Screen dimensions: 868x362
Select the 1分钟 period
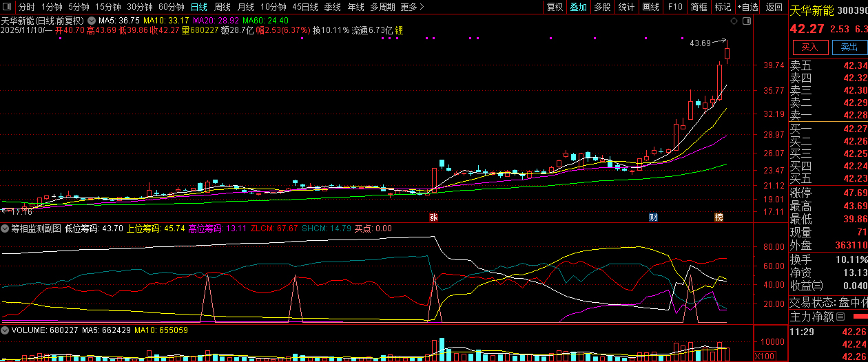(52, 7)
